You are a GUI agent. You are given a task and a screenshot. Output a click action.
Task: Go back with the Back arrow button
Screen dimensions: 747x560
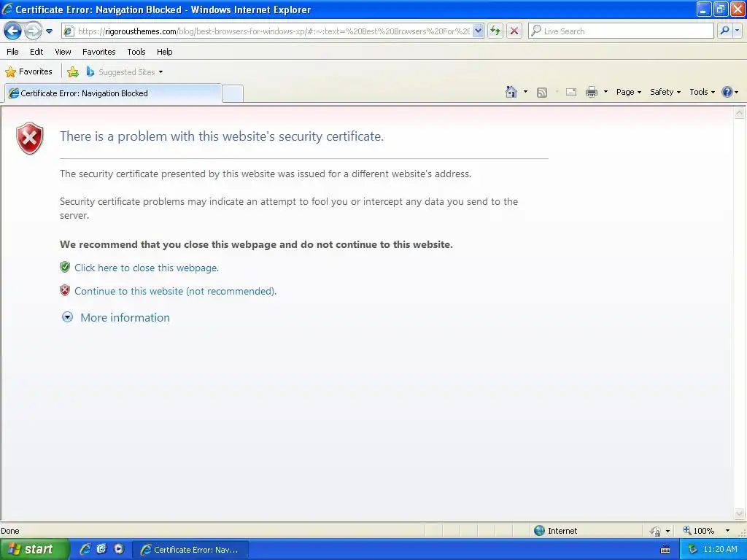[13, 31]
